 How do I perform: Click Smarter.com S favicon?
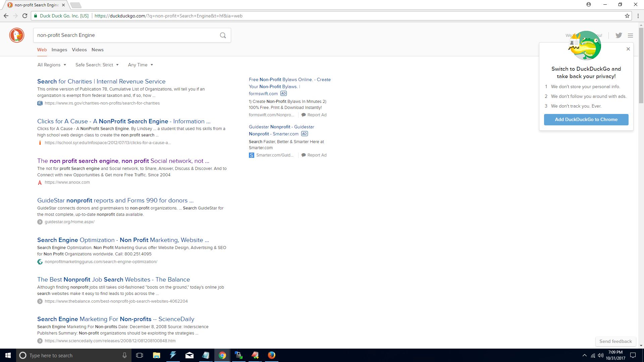[252, 155]
